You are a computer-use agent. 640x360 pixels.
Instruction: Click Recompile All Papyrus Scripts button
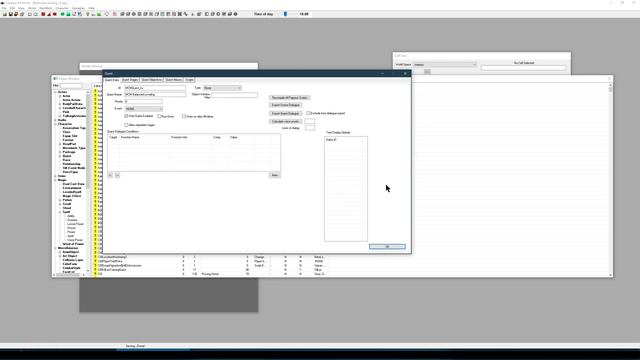tap(290, 98)
